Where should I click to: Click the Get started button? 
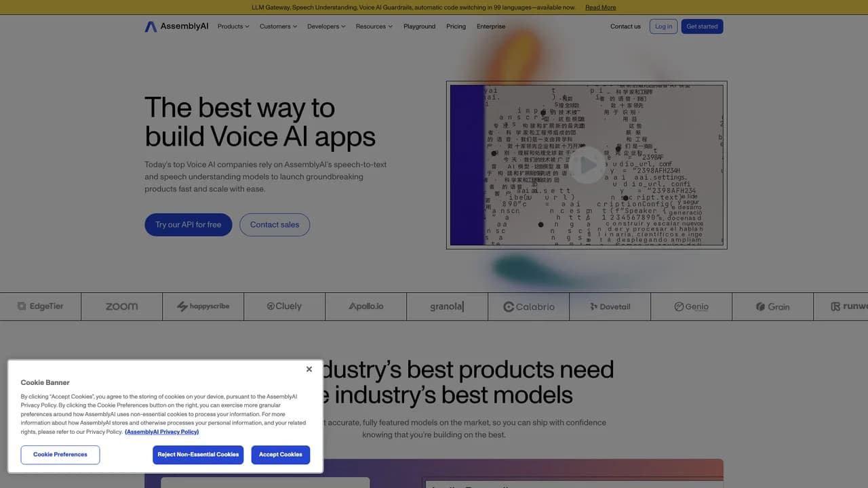702,26
